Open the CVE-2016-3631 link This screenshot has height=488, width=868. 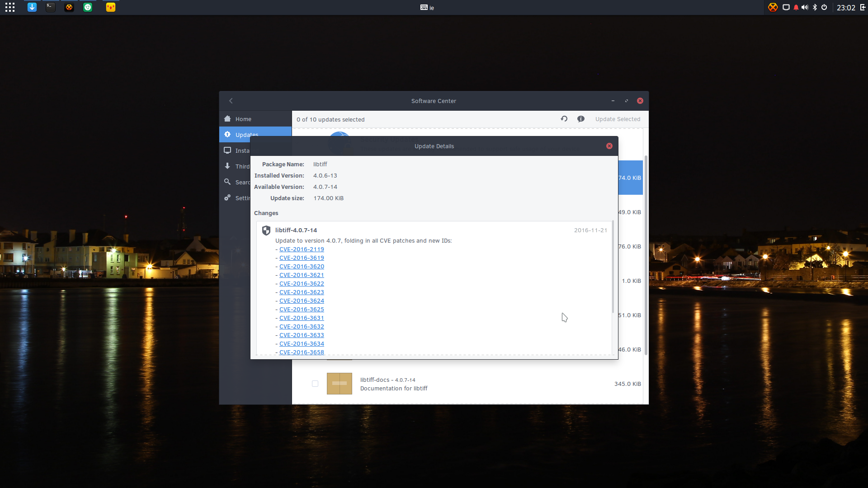point(302,318)
